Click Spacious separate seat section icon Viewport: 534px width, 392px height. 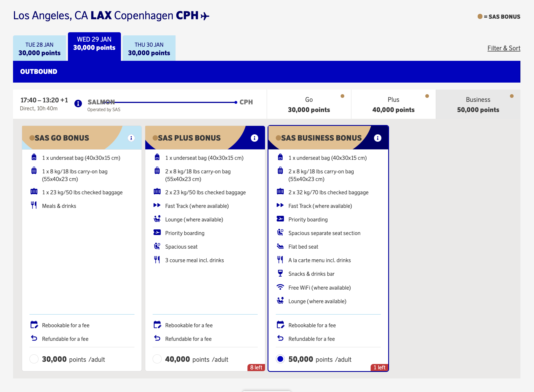(280, 232)
